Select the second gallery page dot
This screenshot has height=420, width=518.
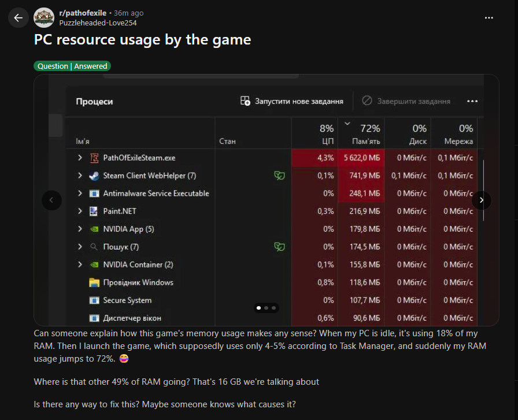pos(267,308)
